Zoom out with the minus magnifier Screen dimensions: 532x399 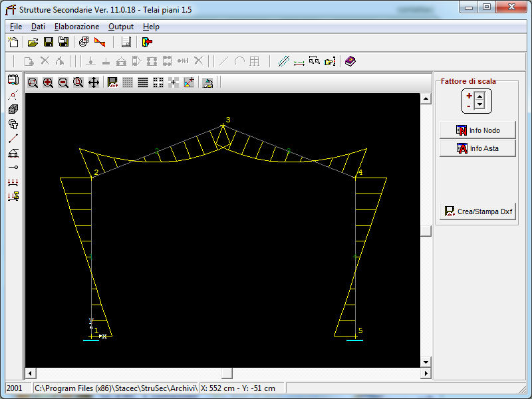[x=63, y=82]
